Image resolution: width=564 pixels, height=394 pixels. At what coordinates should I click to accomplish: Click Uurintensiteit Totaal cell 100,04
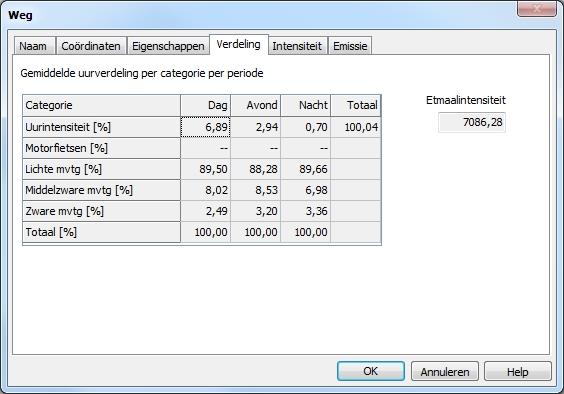click(x=356, y=127)
